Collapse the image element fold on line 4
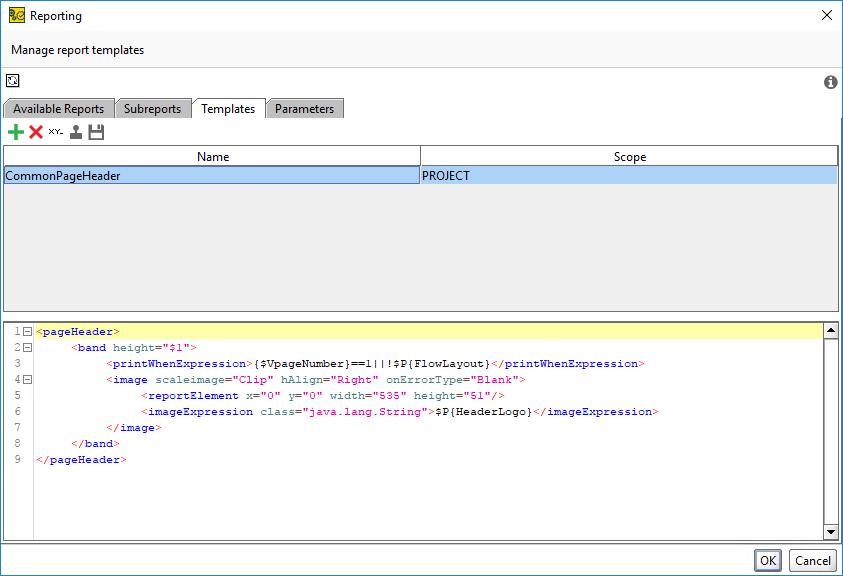Image resolution: width=843 pixels, height=576 pixels. click(x=27, y=380)
